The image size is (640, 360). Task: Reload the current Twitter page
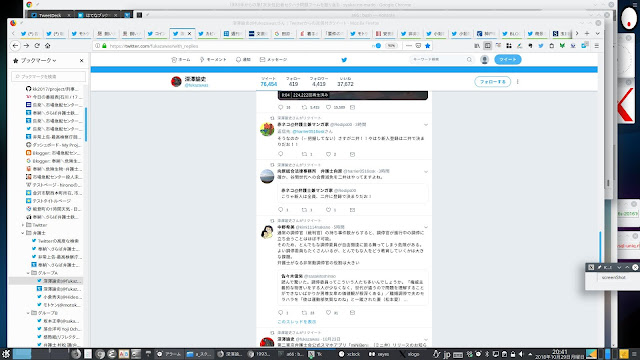[x=37, y=46]
